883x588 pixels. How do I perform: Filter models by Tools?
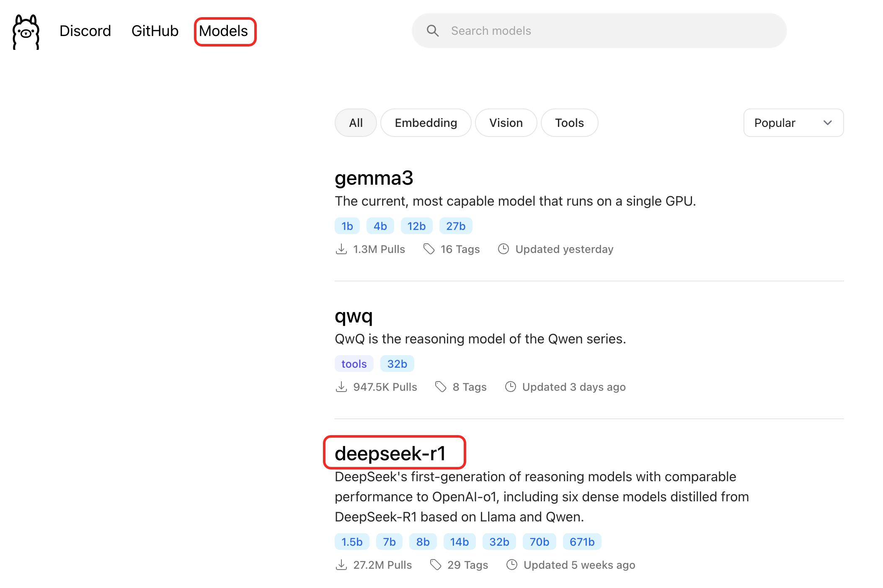569,123
